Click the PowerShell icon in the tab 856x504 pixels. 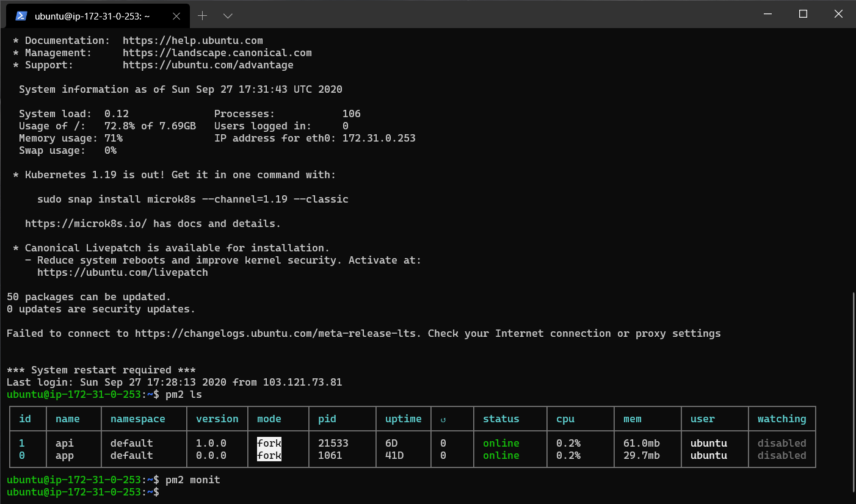coord(21,16)
